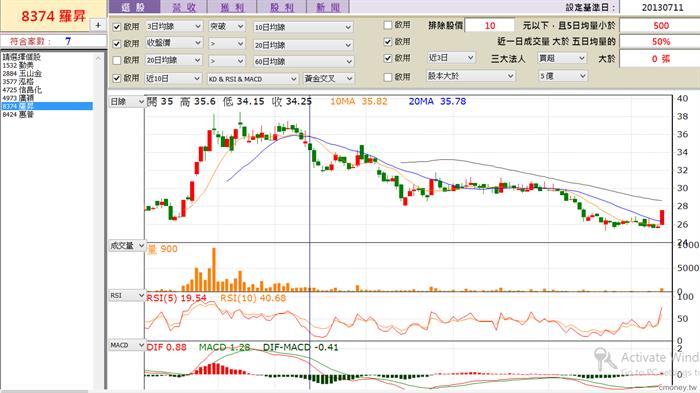Select highlighted 8374 羅昇 list row

tap(47, 106)
